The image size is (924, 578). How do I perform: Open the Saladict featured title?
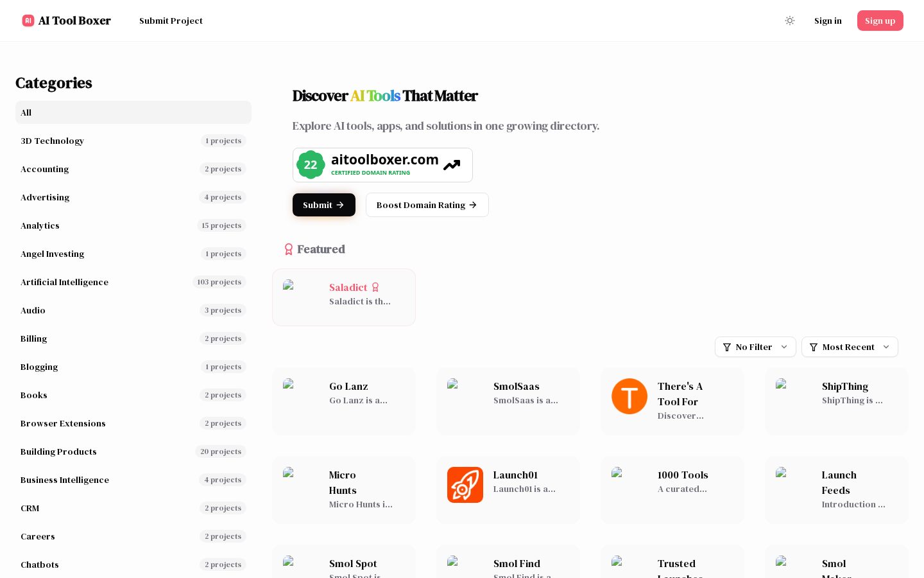(348, 288)
